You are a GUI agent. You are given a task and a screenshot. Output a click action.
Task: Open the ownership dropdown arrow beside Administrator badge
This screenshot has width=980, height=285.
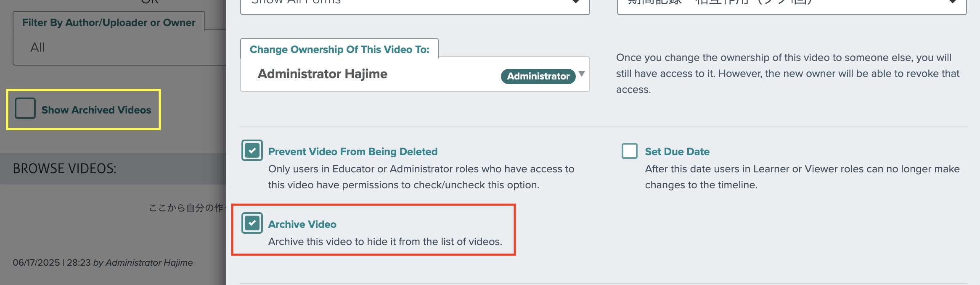click(x=582, y=74)
